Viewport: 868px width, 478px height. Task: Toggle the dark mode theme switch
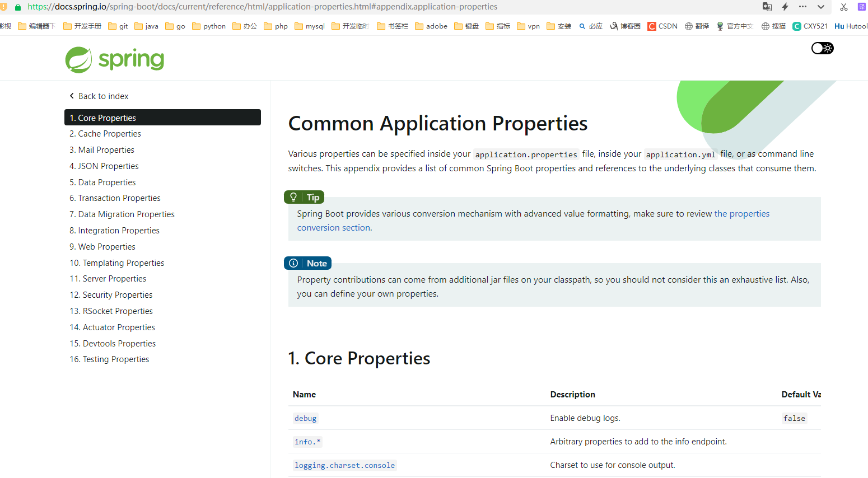coord(822,48)
